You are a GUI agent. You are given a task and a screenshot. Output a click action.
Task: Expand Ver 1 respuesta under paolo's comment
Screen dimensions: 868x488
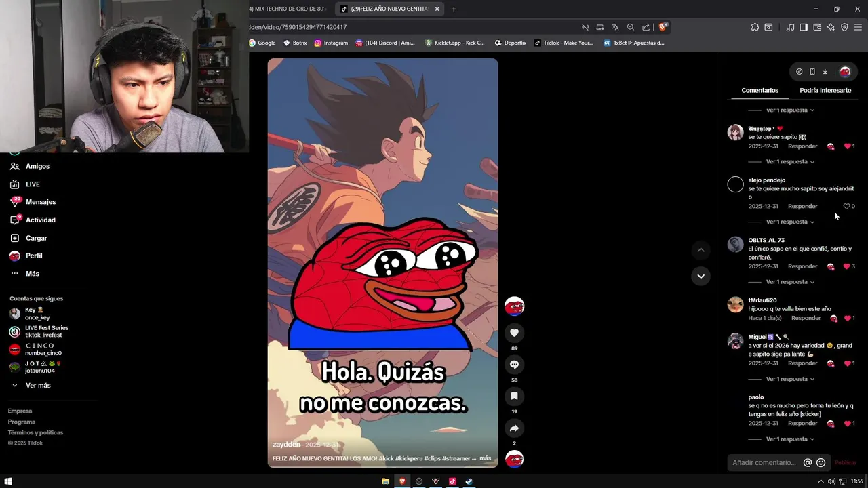(790, 439)
